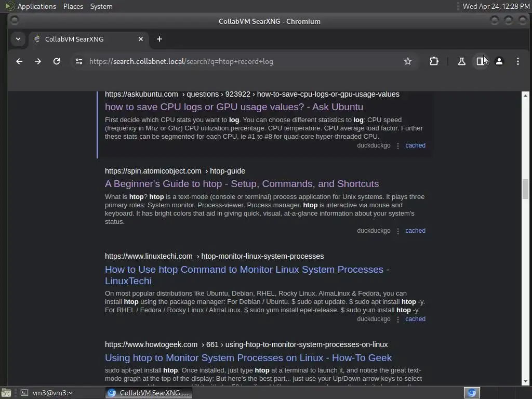
Task: Expand options dots beside atomicobject duckduckgo
Action: [x=398, y=231]
